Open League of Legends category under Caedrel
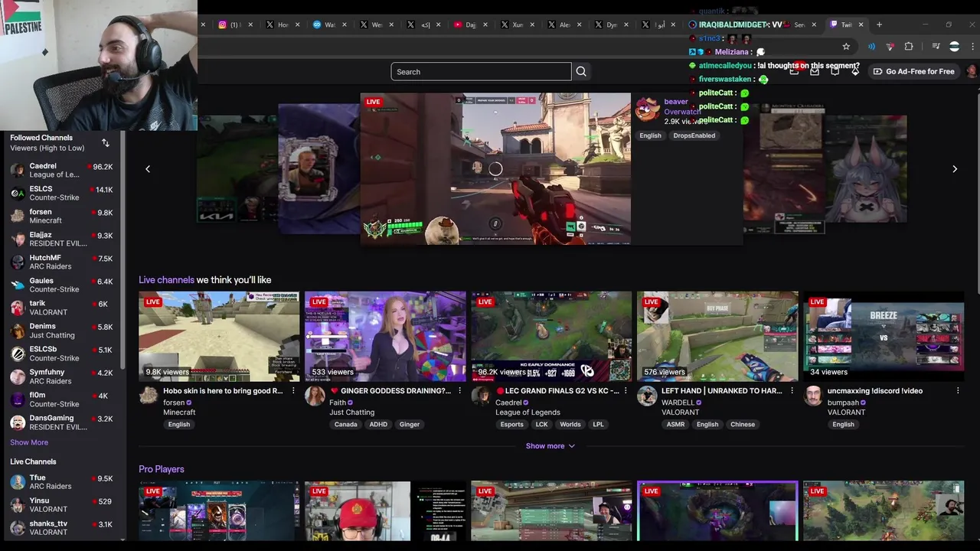Screen dimensions: 980x551 (x=528, y=412)
